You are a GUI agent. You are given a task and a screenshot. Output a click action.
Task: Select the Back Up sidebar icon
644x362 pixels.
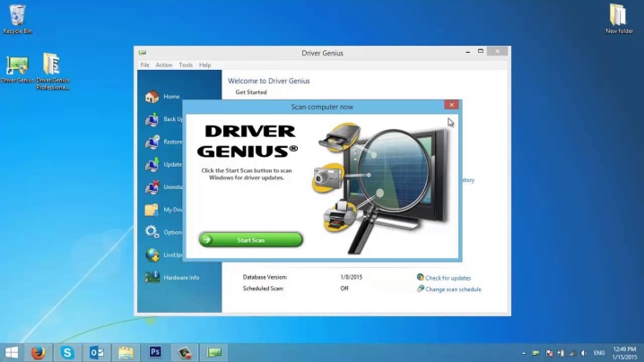pos(152,119)
